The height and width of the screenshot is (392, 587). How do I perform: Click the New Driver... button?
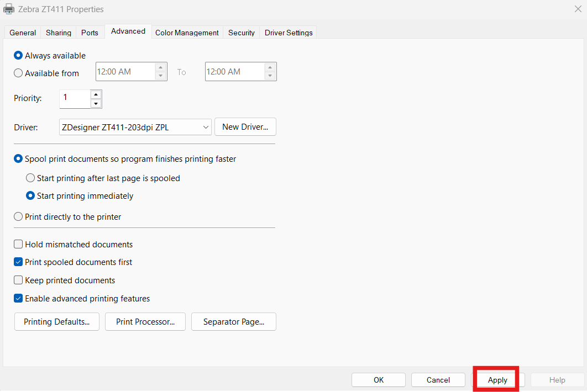[245, 127]
